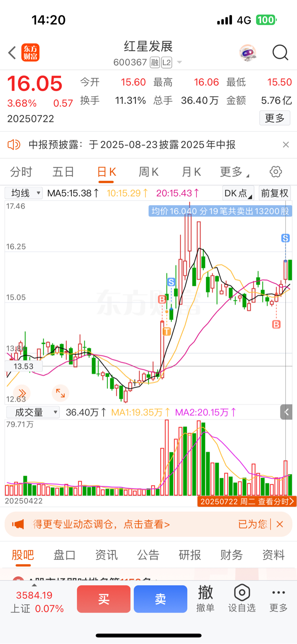Image resolution: width=297 pixels, height=644 pixels.
Task: Tap the 13.53 price label
Action: pos(23,366)
